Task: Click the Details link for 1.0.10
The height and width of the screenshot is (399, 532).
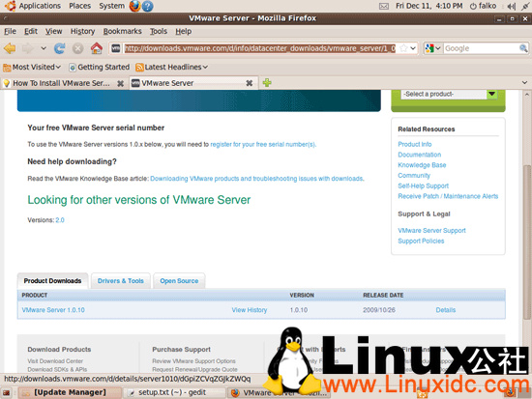Action: (446, 310)
